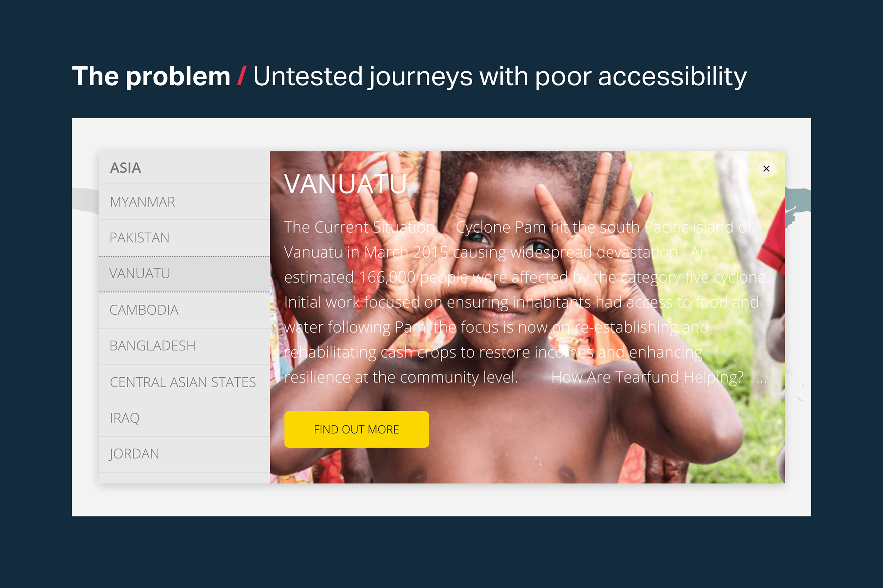Viewport: 883px width, 588px height.
Task: Click the Current Situation description text
Action: [525, 302]
